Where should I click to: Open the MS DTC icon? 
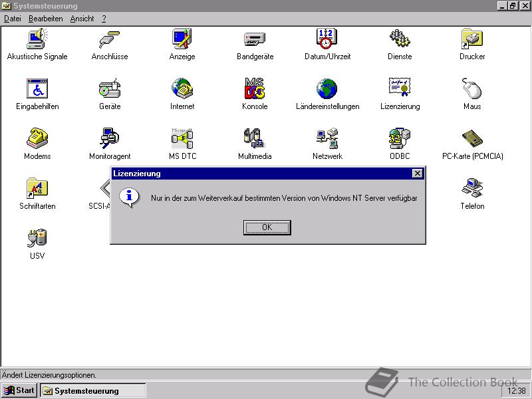[x=182, y=138]
